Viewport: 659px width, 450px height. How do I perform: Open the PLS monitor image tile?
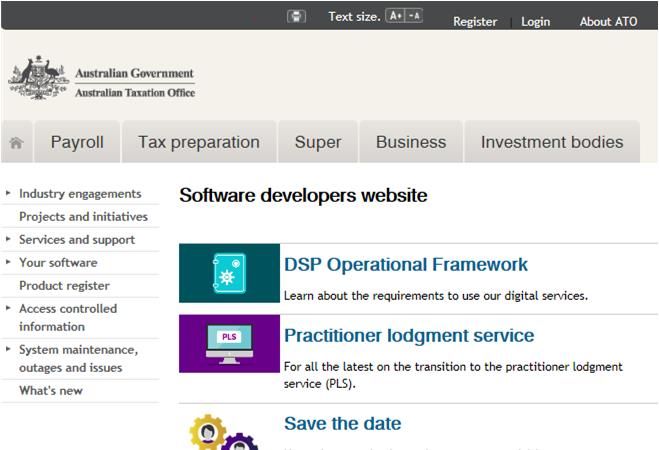pyautogui.click(x=229, y=344)
